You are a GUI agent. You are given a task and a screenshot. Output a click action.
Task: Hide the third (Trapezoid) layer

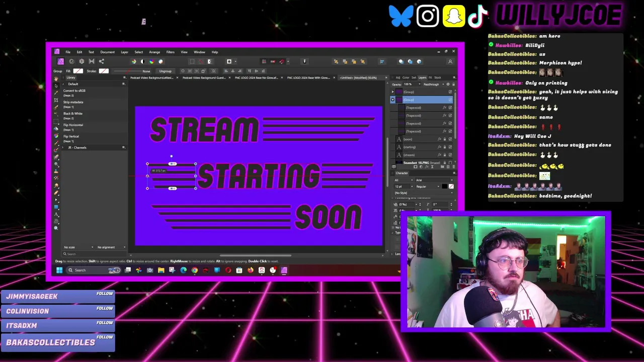450,123
